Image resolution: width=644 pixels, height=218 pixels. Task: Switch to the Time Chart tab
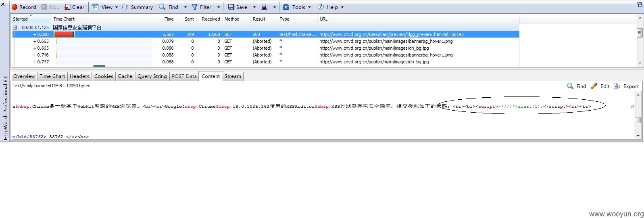(x=52, y=76)
